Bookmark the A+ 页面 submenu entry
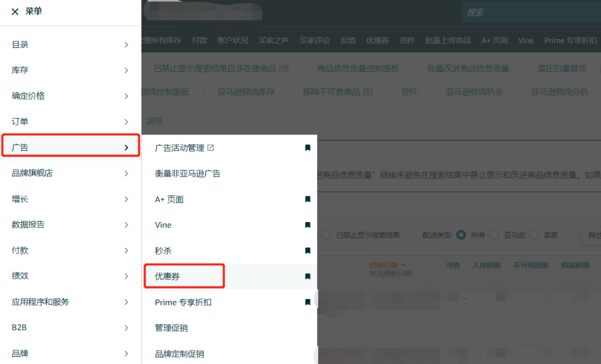The image size is (601, 364). pos(308,199)
